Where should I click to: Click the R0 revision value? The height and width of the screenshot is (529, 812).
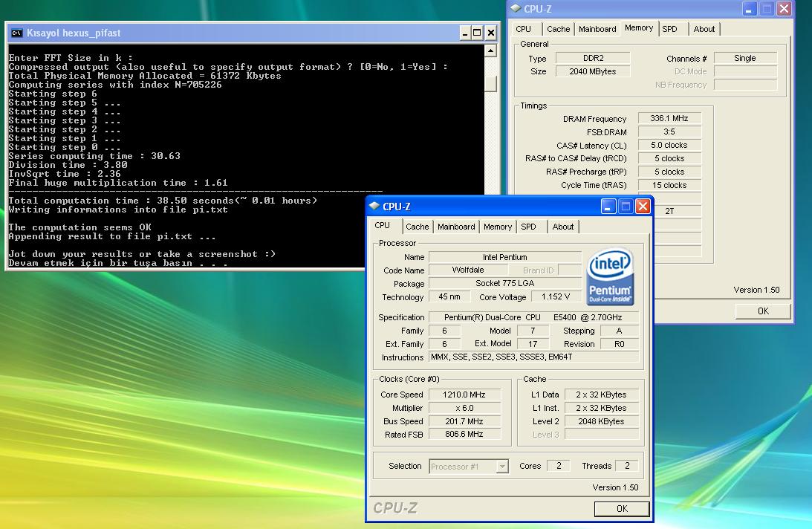pyautogui.click(x=620, y=344)
